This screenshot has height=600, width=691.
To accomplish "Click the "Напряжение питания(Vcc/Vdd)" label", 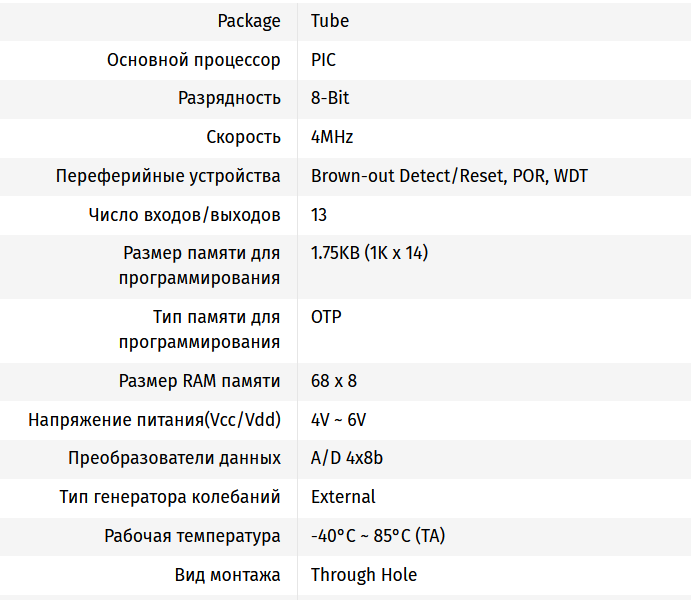I will coord(154,420).
